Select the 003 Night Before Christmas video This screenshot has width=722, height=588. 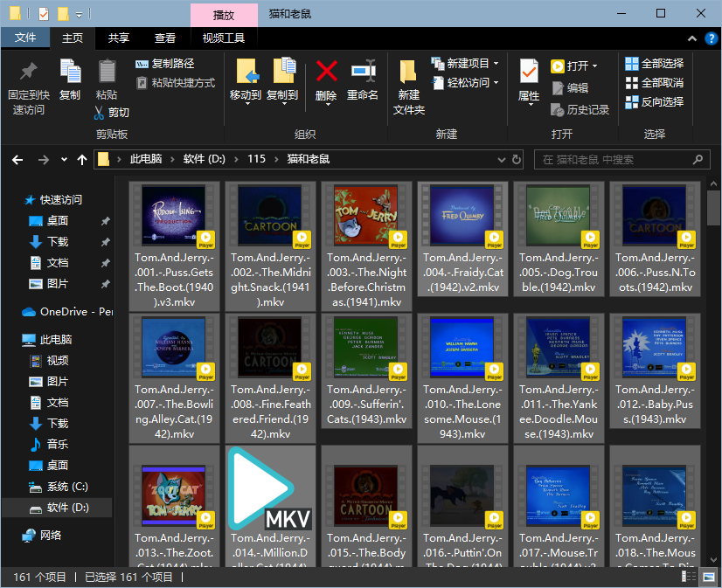[366, 246]
